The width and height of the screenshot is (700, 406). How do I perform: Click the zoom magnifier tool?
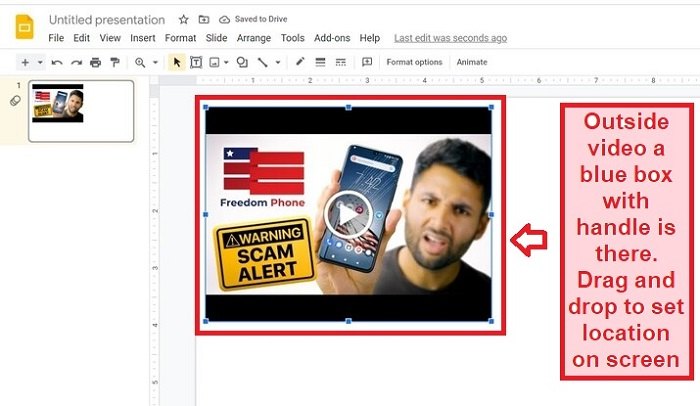pos(140,63)
